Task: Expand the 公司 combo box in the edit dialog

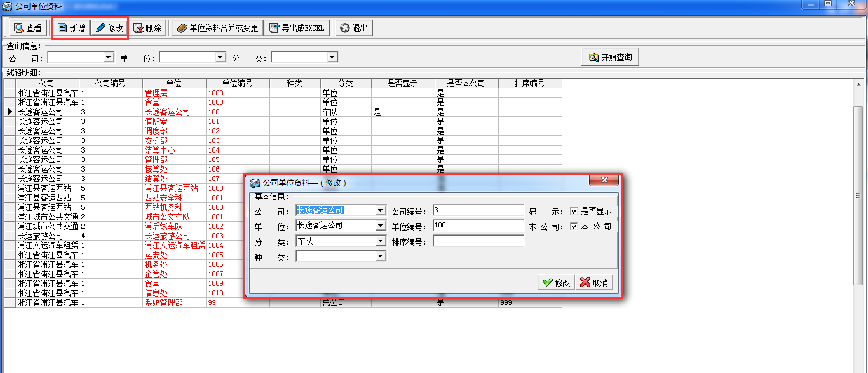Action: pos(381,210)
